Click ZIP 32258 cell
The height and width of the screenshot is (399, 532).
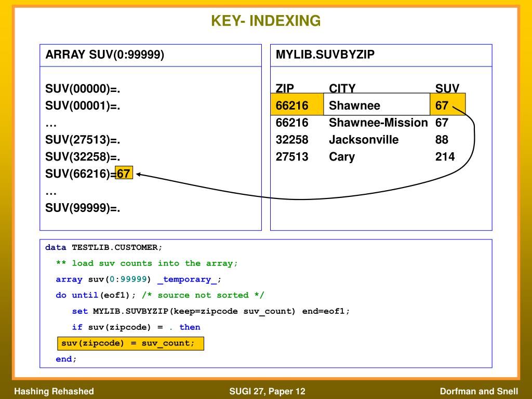point(292,139)
